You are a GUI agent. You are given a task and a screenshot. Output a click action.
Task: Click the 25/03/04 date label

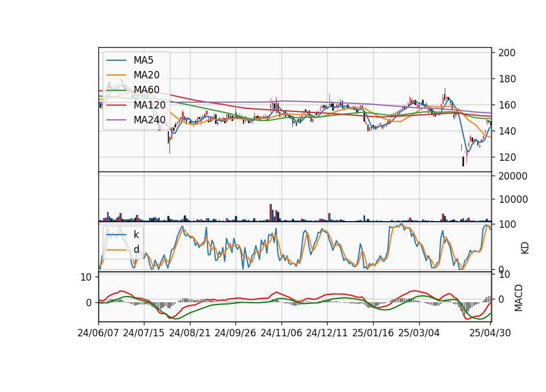(x=419, y=333)
